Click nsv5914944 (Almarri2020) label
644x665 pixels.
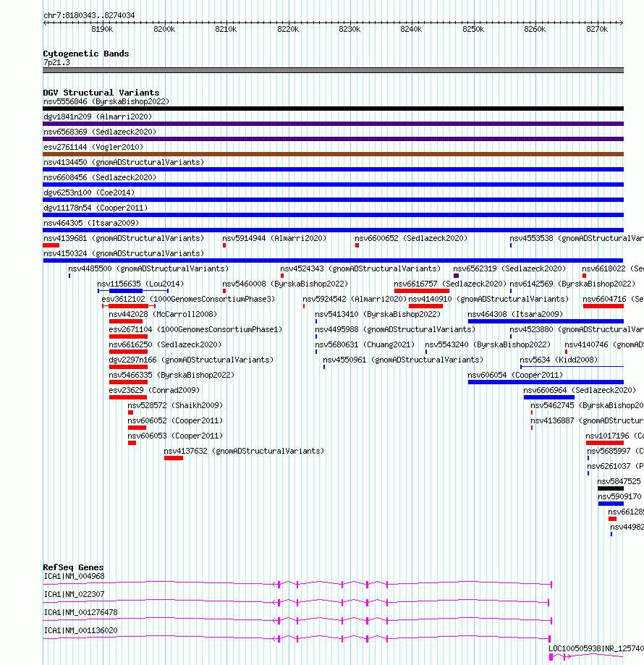pyautogui.click(x=275, y=239)
